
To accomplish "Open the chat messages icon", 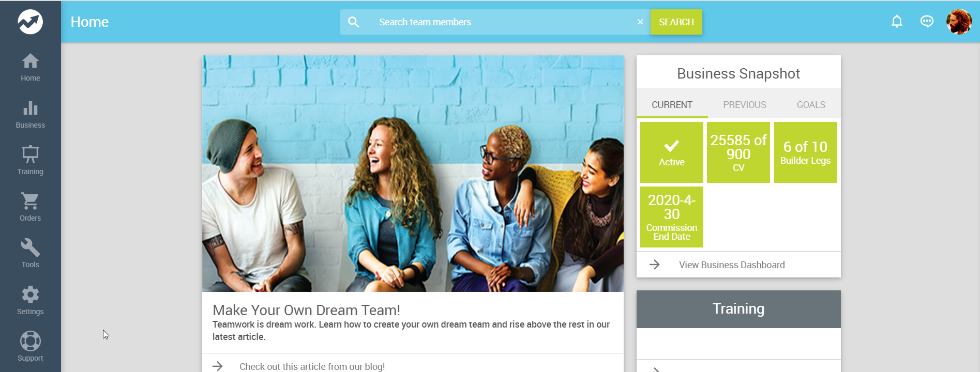I will (927, 22).
